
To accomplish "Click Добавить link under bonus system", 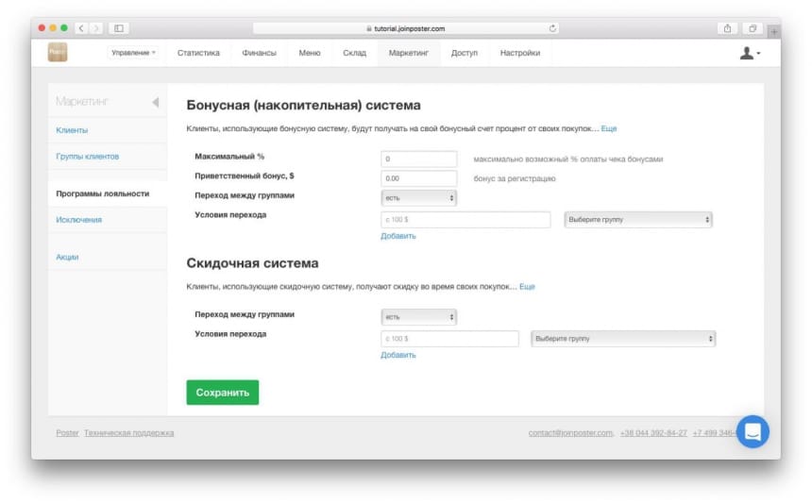I will [x=398, y=236].
